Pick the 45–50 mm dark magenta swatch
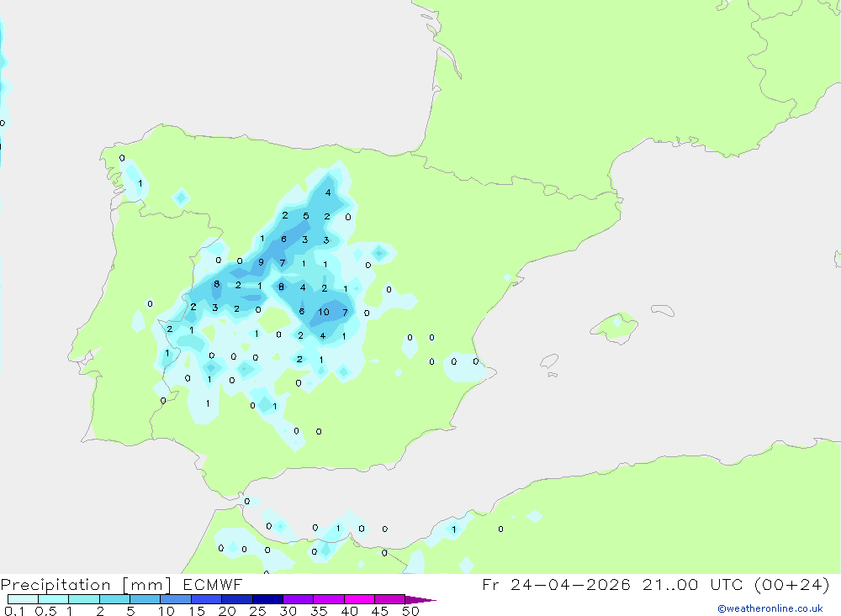The image size is (841, 616). click(x=389, y=599)
